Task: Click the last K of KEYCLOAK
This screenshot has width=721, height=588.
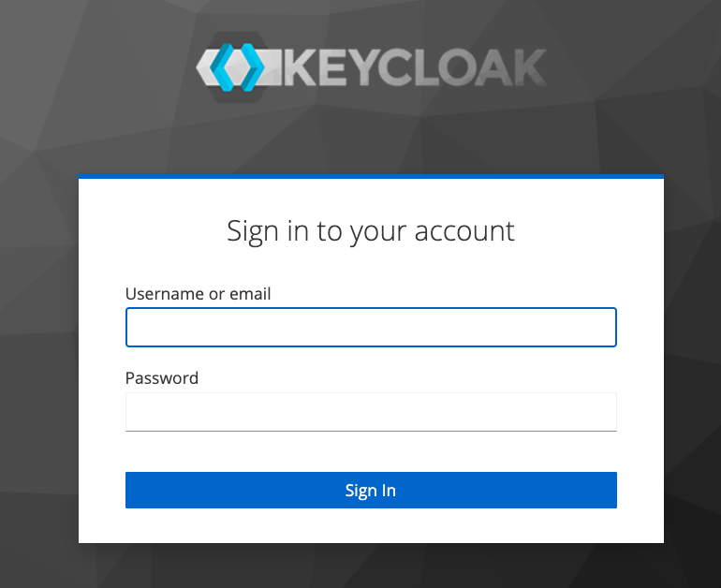Action: tap(531, 67)
